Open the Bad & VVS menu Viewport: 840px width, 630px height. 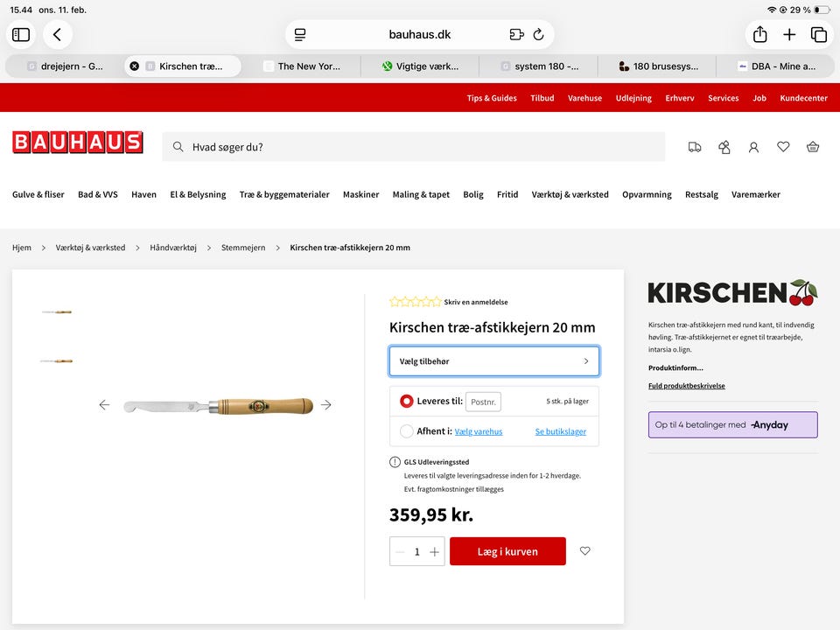pos(97,194)
